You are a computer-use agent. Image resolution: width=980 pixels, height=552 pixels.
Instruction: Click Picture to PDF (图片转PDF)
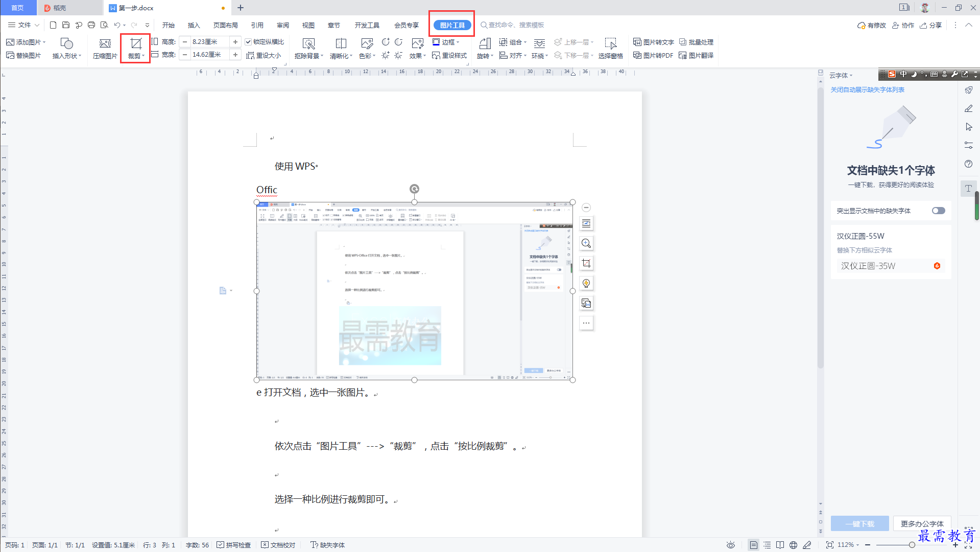[x=653, y=55]
